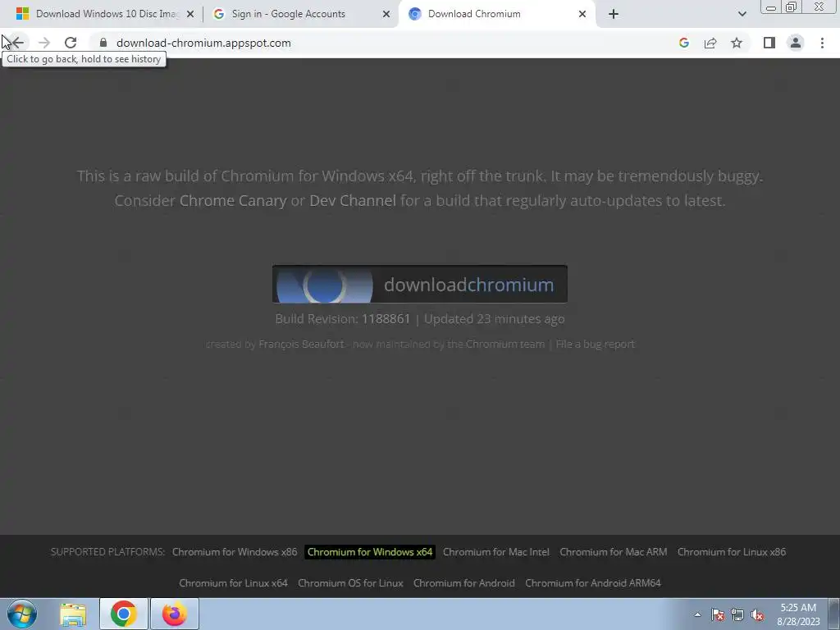Viewport: 840px width, 630px height.
Task: Open the browser side panel
Action: (x=769, y=43)
